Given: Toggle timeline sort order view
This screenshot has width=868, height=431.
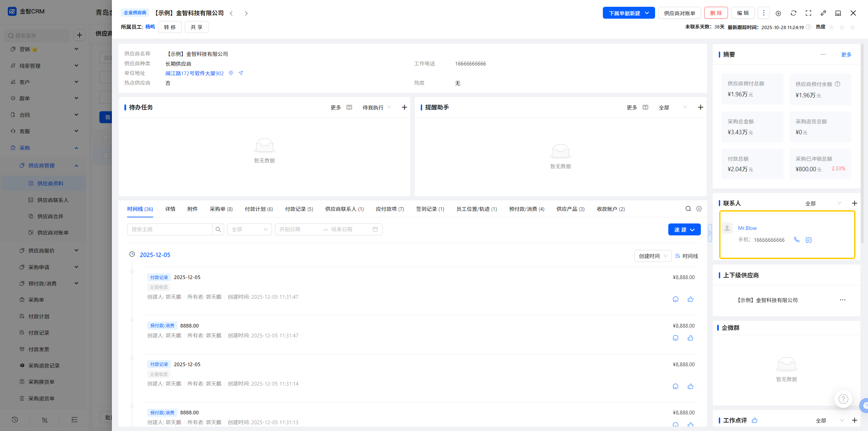Looking at the screenshot, I should click(687, 256).
